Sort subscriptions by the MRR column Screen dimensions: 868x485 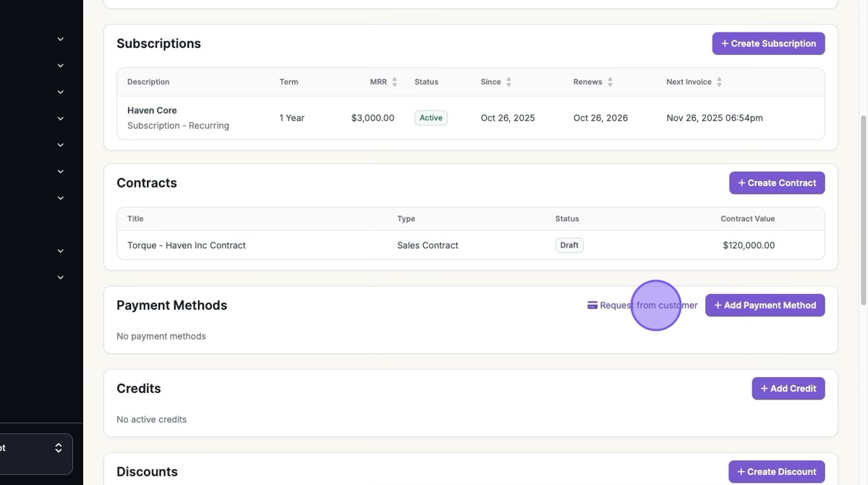394,82
